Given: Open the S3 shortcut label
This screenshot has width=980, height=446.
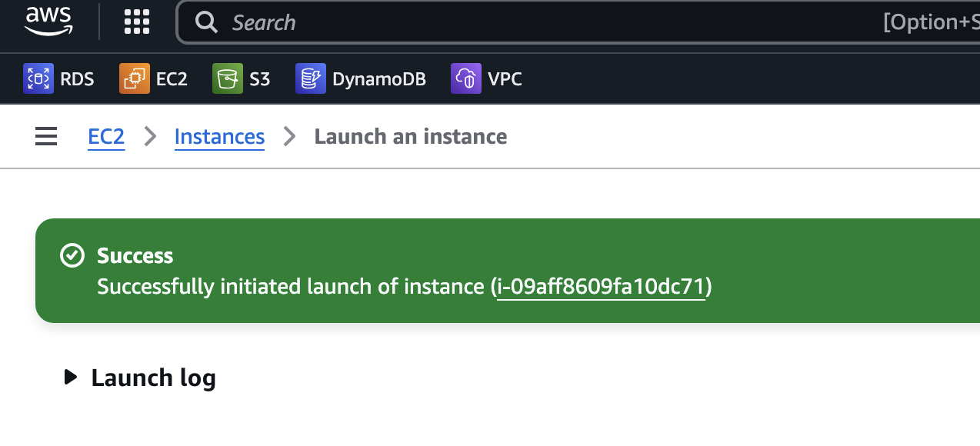Looking at the screenshot, I should (x=260, y=78).
